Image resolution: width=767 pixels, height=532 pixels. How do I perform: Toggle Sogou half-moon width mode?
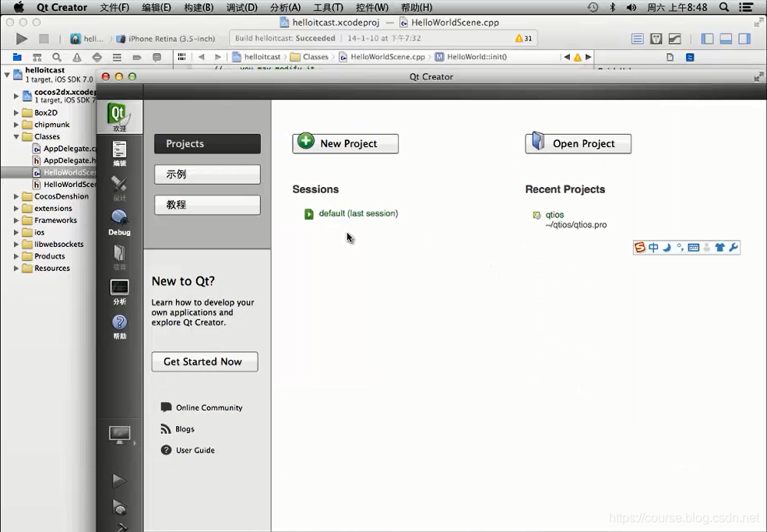point(667,248)
